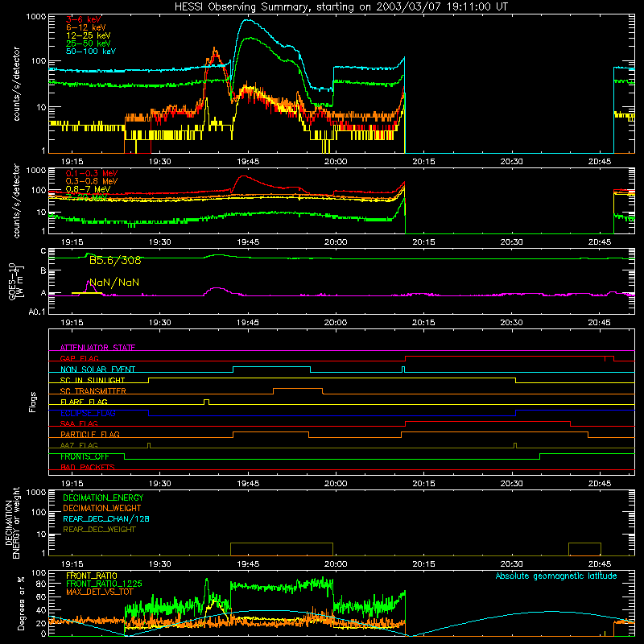
Task: Click the yellow flare interval bar in GOES panel
Action: pos(87,293)
